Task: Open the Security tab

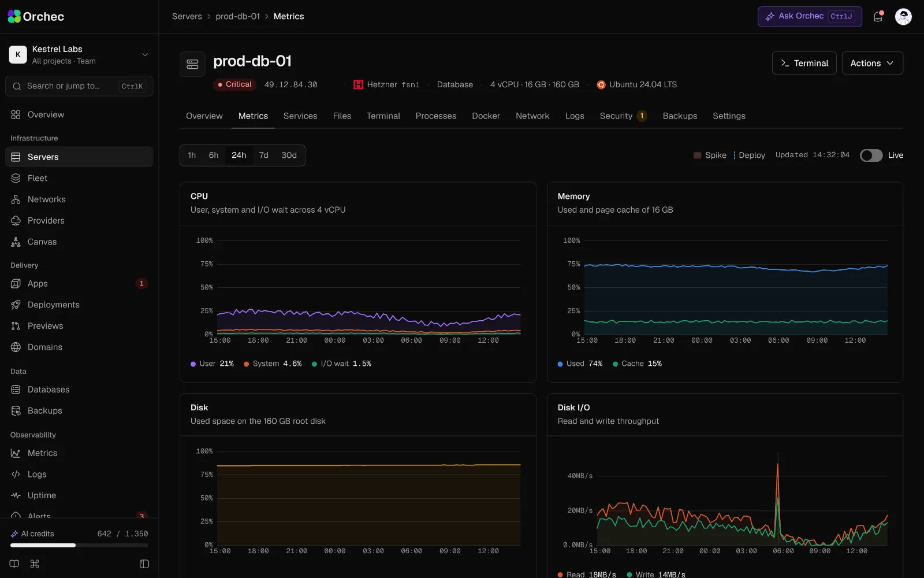Action: click(623, 116)
